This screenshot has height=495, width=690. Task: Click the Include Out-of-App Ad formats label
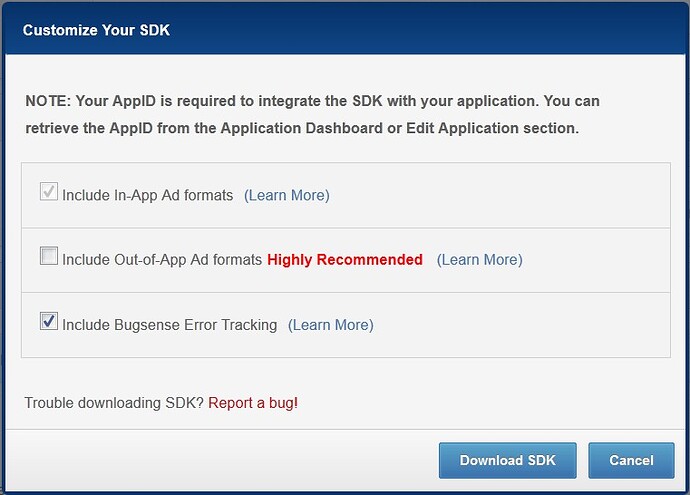coord(162,260)
